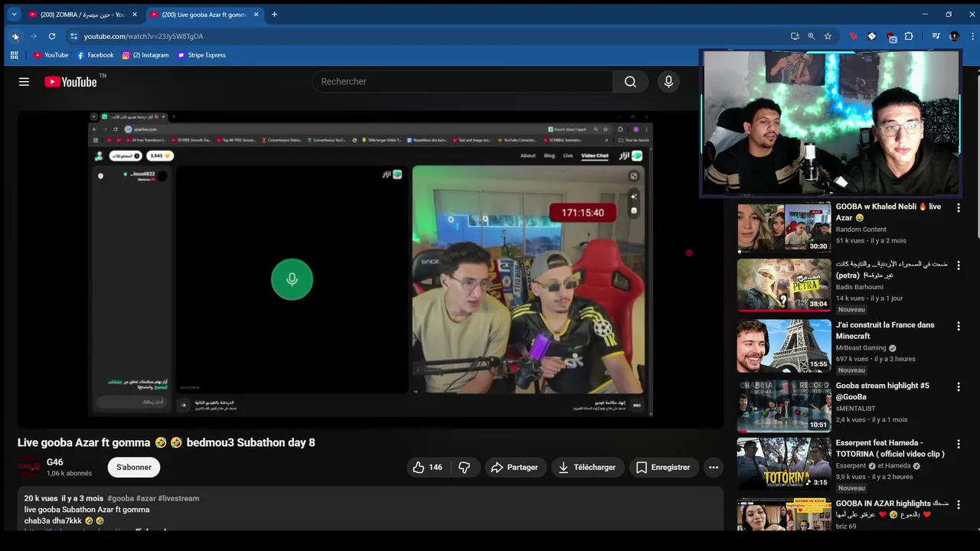Go back with the browser back arrow
Viewport: 980px width, 551px height.
pyautogui.click(x=15, y=36)
